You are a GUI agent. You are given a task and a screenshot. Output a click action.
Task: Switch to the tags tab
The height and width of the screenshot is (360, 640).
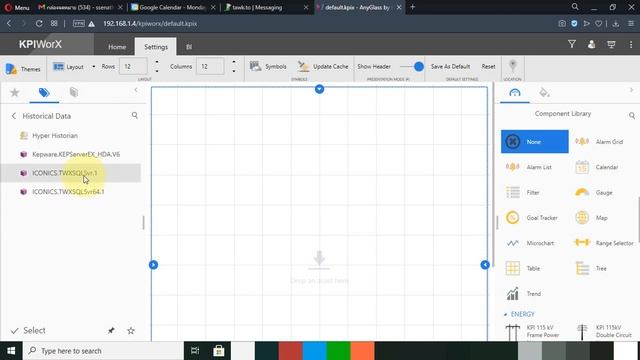point(44,93)
